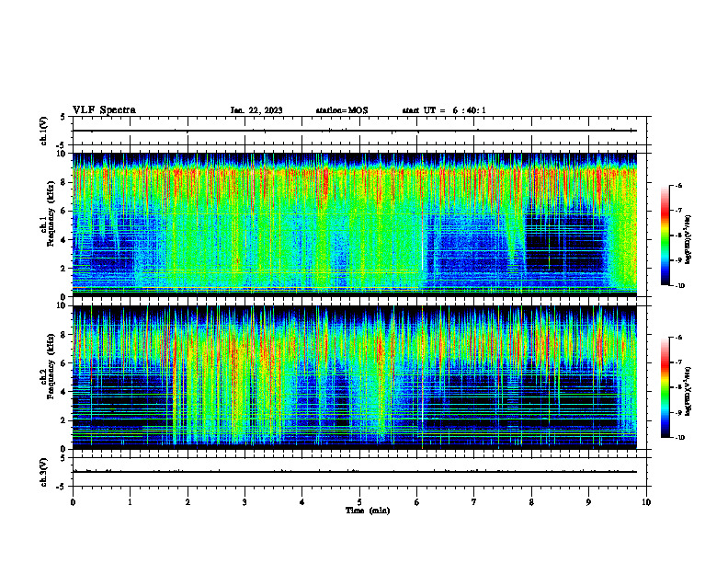Click time axis tick label "9"
This screenshot has width=728, height=563.
pos(589,502)
